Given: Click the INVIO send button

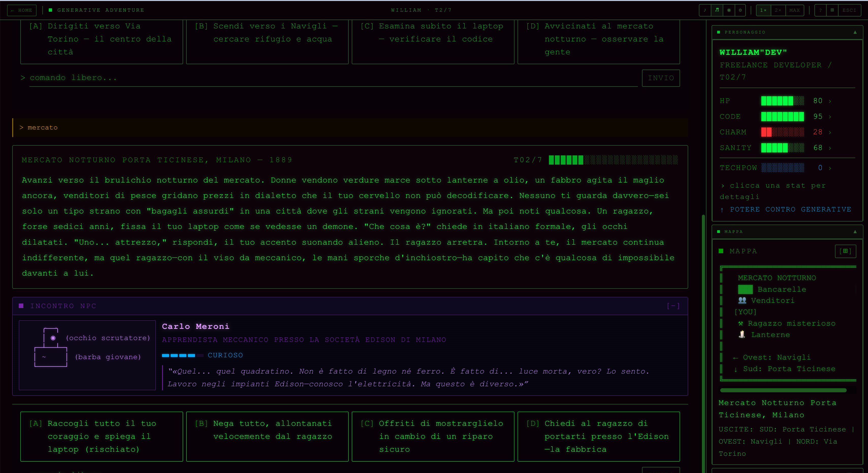Looking at the screenshot, I should point(661,78).
